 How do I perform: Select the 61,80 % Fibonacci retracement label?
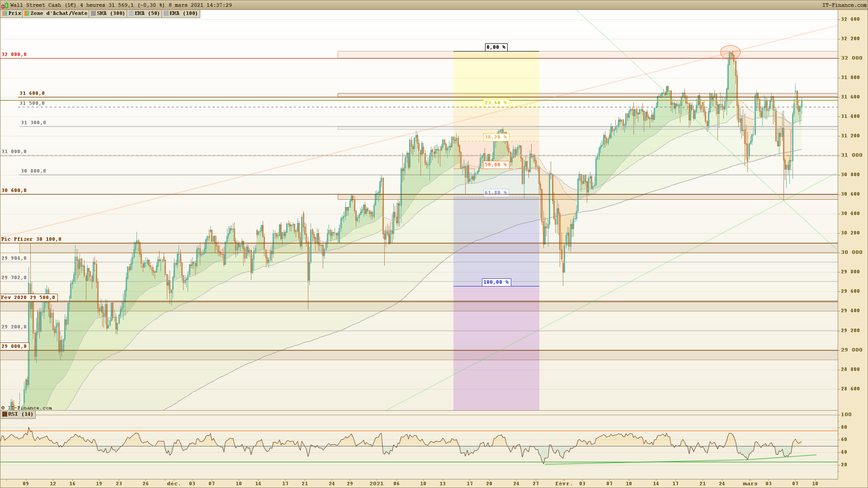coord(496,193)
